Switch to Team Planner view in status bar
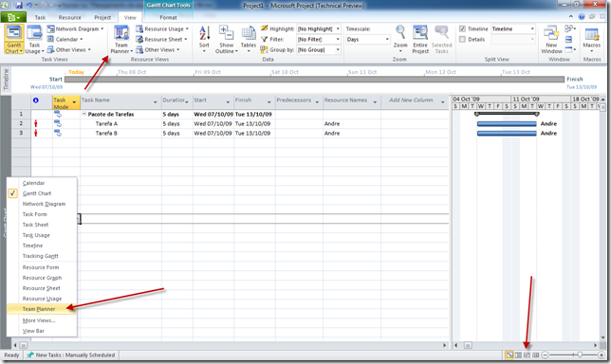611x364 pixels. [x=527, y=355]
